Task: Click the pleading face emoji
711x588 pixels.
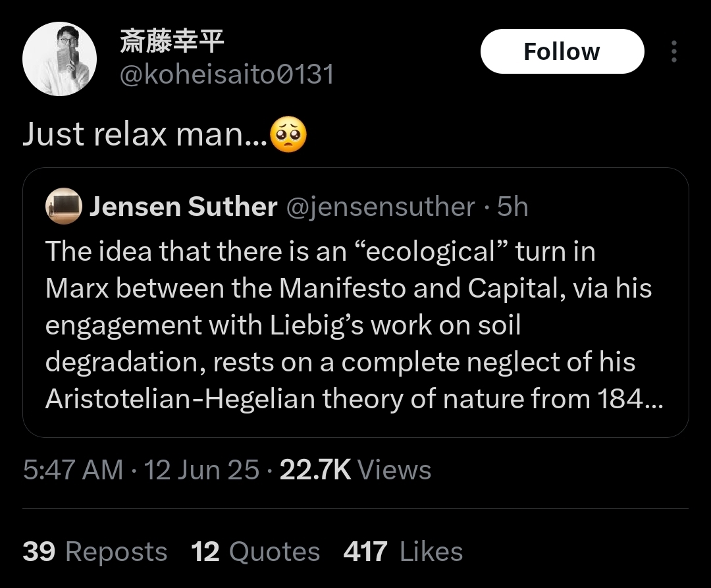Action: coord(290,134)
